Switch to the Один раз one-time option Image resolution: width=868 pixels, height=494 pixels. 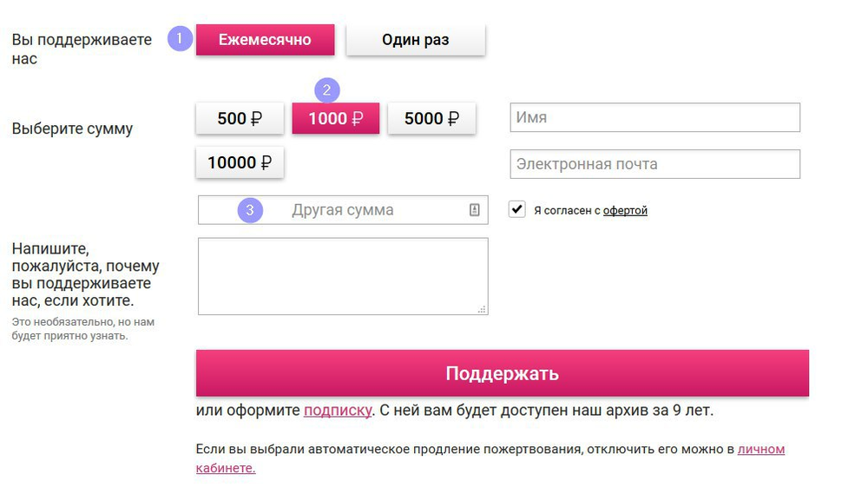[x=415, y=40]
